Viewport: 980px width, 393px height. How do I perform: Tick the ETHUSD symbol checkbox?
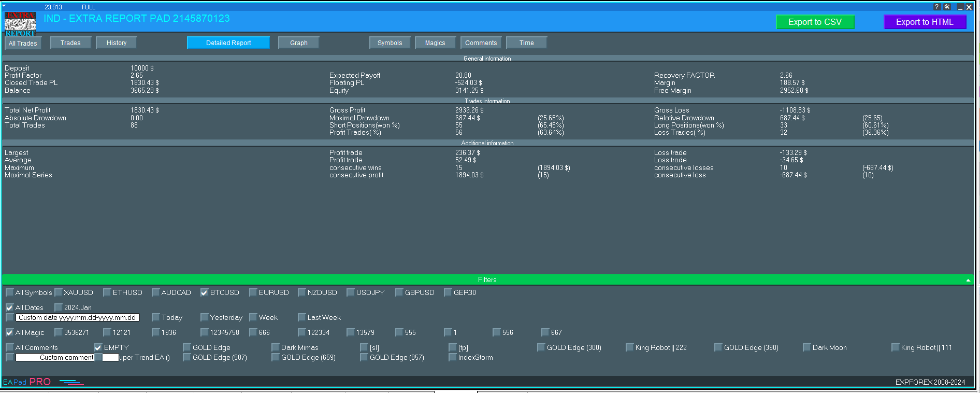[107, 292]
